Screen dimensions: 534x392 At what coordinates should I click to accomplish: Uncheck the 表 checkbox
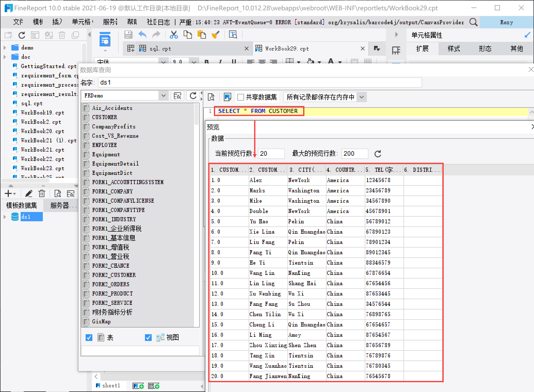pyautogui.click(x=89, y=338)
